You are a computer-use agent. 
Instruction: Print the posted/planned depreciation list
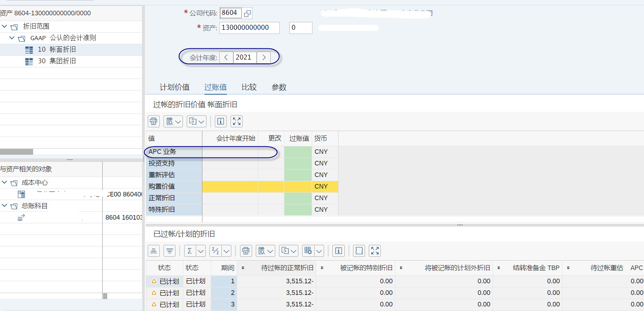point(246,251)
